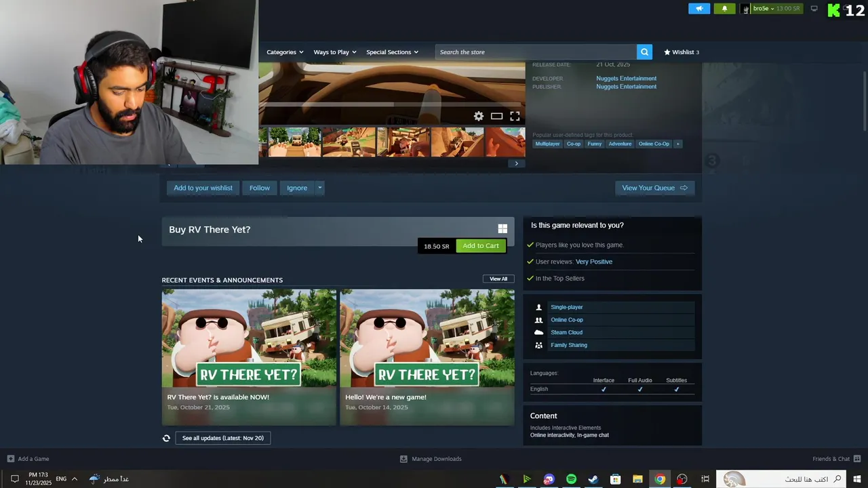The image size is (868, 488).
Task: Open Spotify from the taskbar
Action: (571, 479)
